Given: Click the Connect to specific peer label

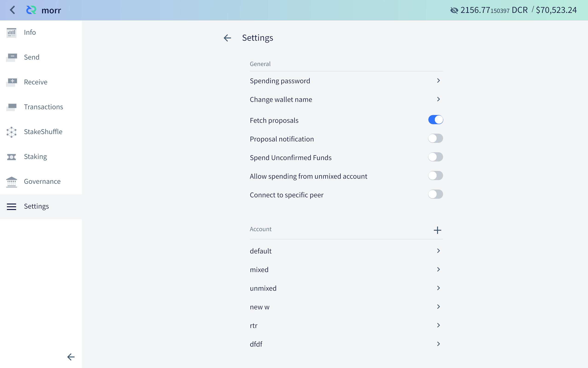Looking at the screenshot, I should [x=287, y=195].
